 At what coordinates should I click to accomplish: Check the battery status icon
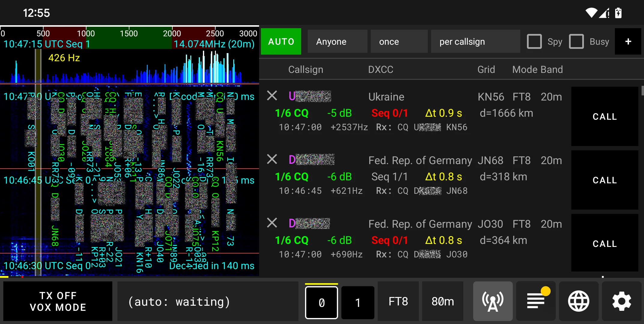click(618, 13)
